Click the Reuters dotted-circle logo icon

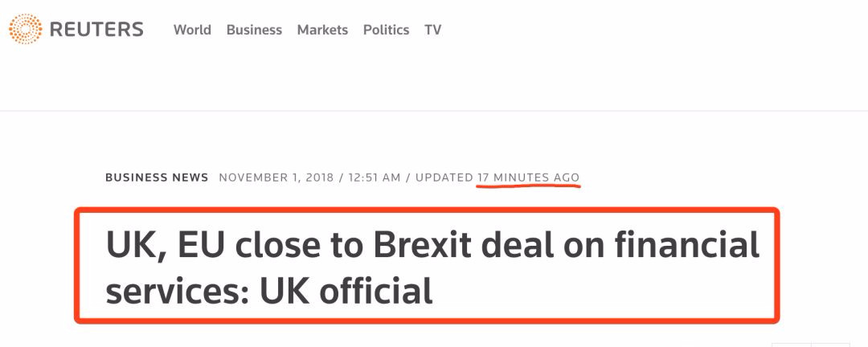click(x=25, y=30)
